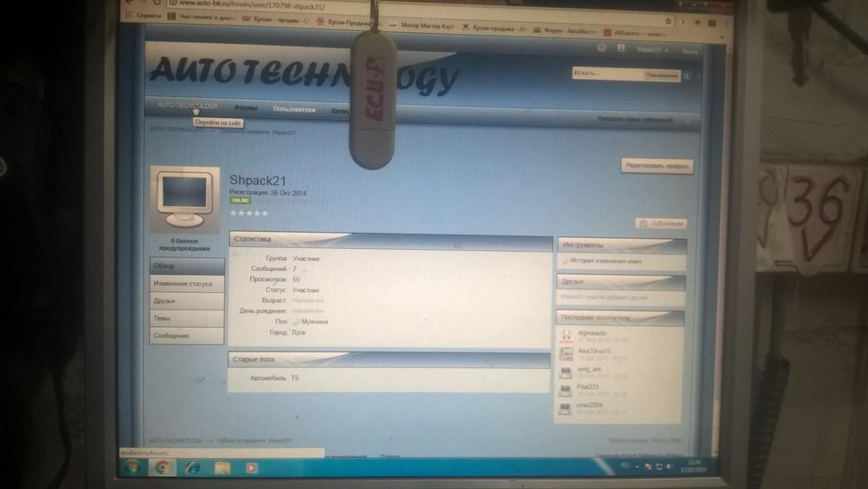Open the Shpack21 user dropdown in header

pyautogui.click(x=652, y=49)
